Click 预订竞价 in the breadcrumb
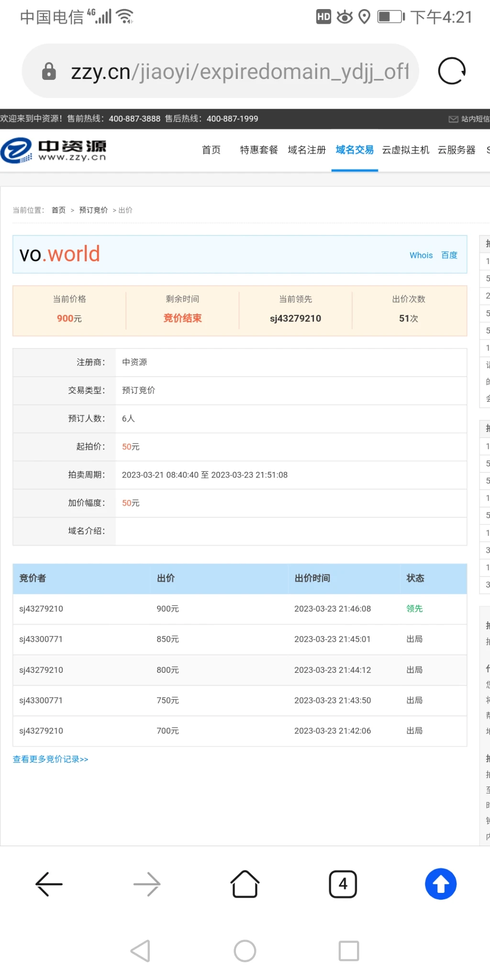 (93, 210)
